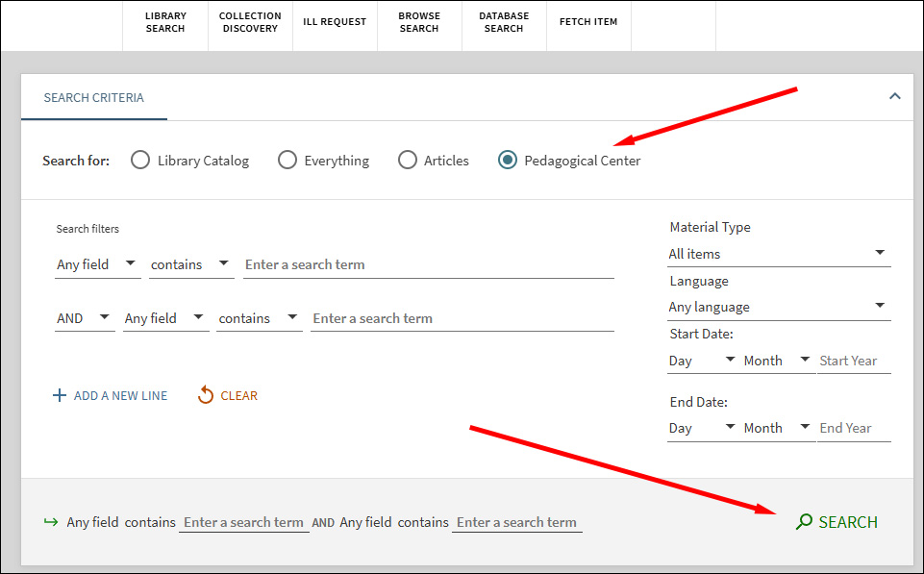Open second row Any field dropdown
This screenshot has width=924, height=574.
click(x=165, y=318)
